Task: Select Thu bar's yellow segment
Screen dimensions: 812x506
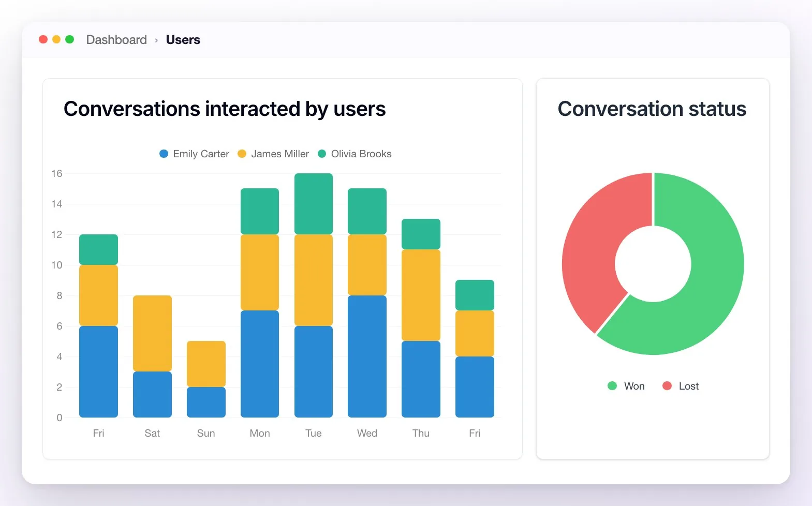Action: point(421,295)
